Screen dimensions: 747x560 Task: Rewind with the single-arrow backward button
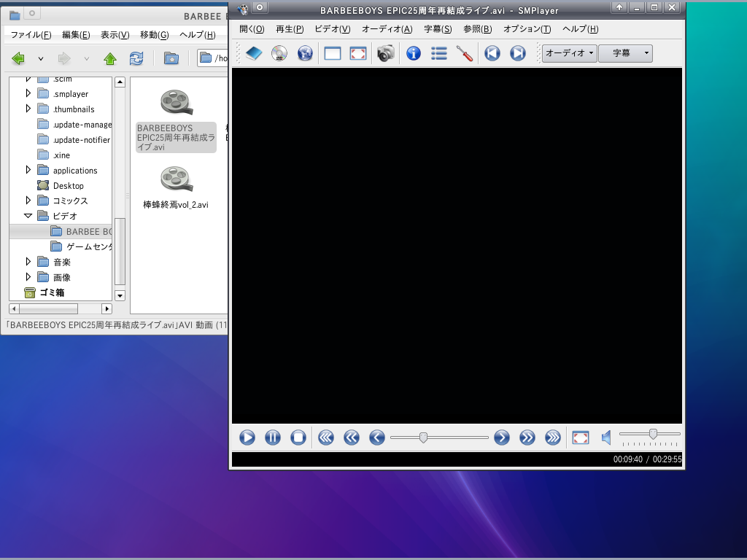click(x=377, y=437)
